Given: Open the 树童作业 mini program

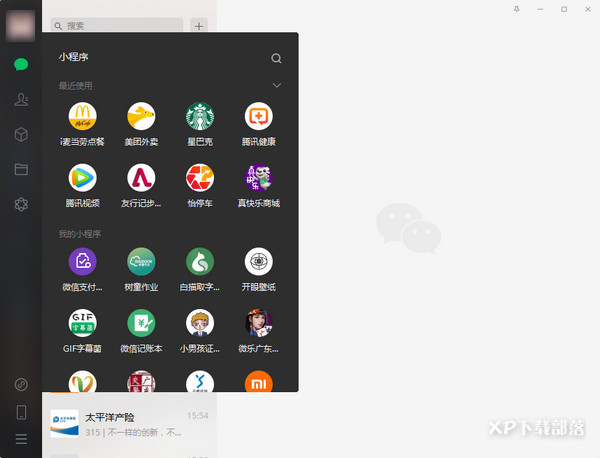Looking at the screenshot, I should point(141,270).
